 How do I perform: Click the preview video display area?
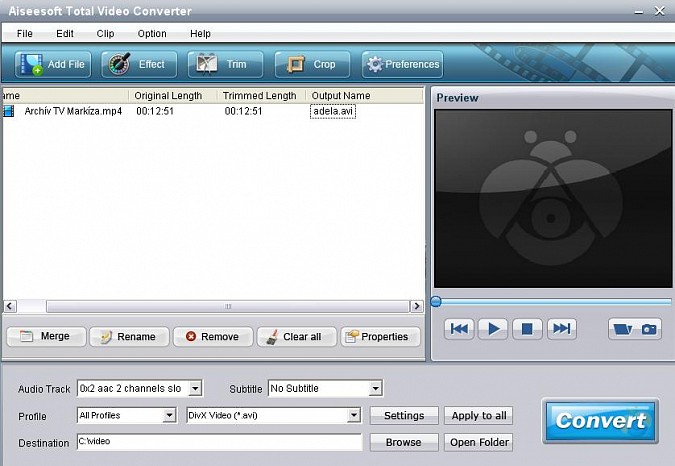pos(553,198)
